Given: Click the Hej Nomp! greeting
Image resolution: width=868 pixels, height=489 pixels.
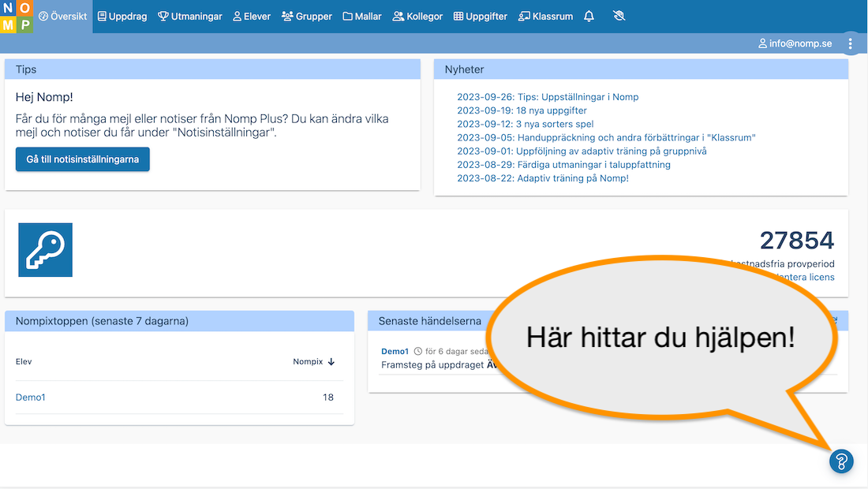Looking at the screenshot, I should click(x=44, y=97).
